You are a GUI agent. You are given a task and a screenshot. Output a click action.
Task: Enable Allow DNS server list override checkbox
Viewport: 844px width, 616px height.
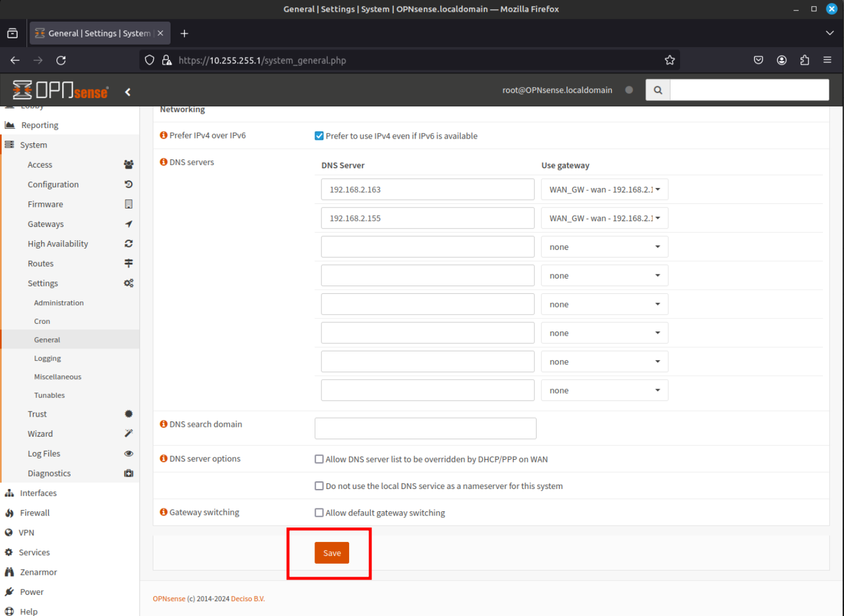(x=319, y=459)
